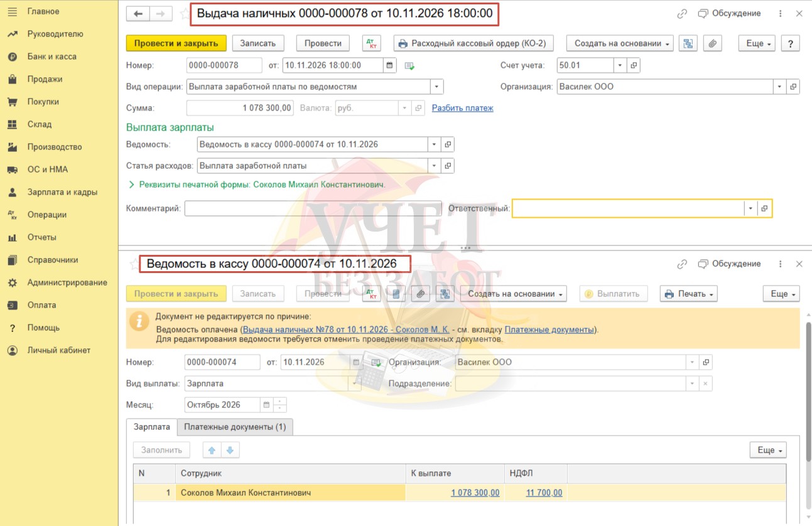Open Банк и касса sidebar section
812x526 pixels.
(x=52, y=56)
